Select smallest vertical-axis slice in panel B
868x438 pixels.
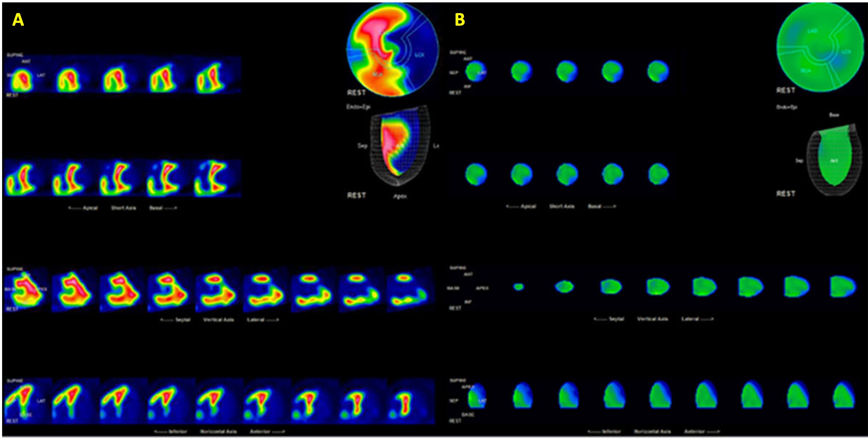tap(519, 287)
